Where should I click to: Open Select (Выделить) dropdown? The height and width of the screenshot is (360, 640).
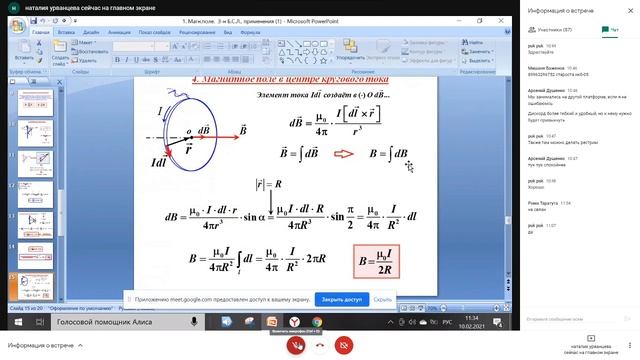[477, 60]
